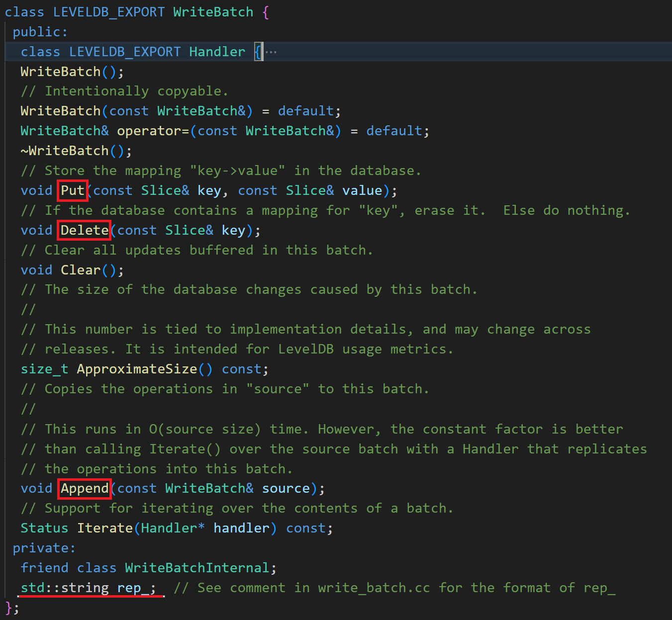Click the class name WriteBatch in declaration

(213, 12)
